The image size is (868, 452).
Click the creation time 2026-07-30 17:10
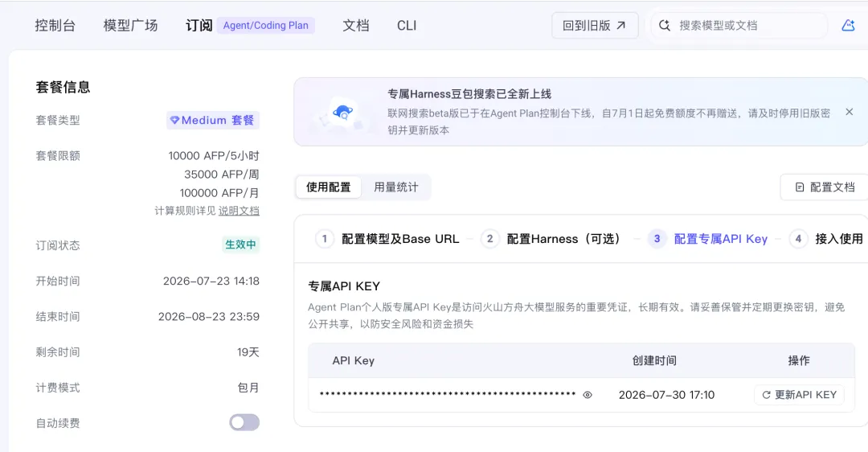[666, 395]
